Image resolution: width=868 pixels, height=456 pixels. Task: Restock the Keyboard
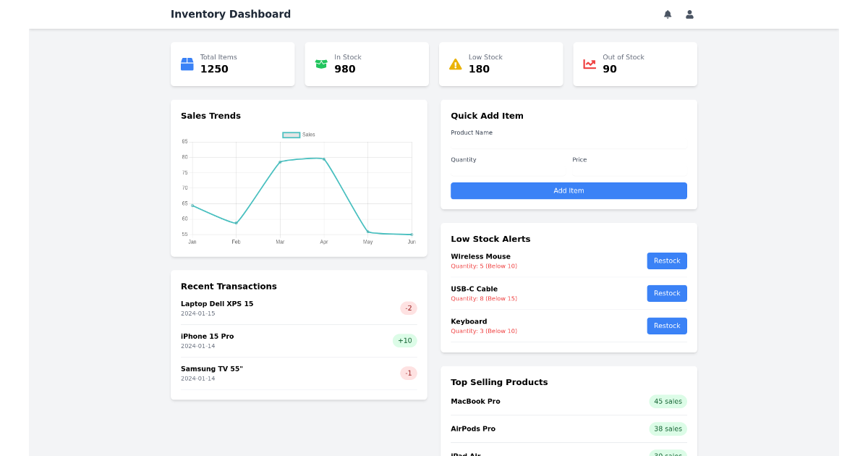pyautogui.click(x=666, y=326)
